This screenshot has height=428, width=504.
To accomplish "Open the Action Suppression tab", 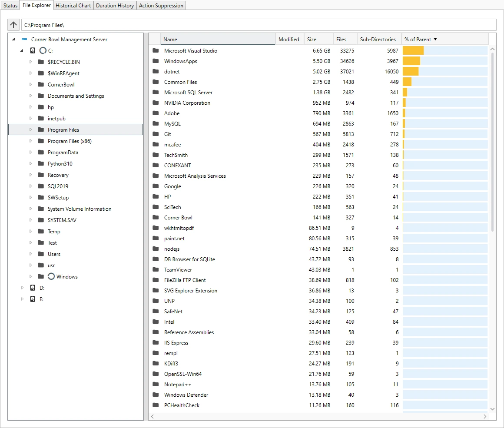I will click(x=161, y=6).
